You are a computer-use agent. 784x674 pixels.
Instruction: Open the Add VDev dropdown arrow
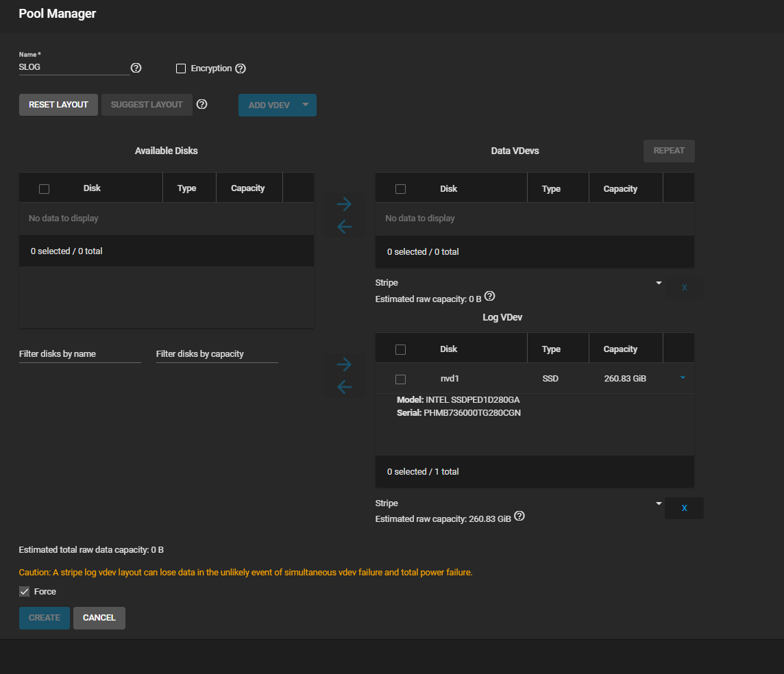pyautogui.click(x=306, y=105)
